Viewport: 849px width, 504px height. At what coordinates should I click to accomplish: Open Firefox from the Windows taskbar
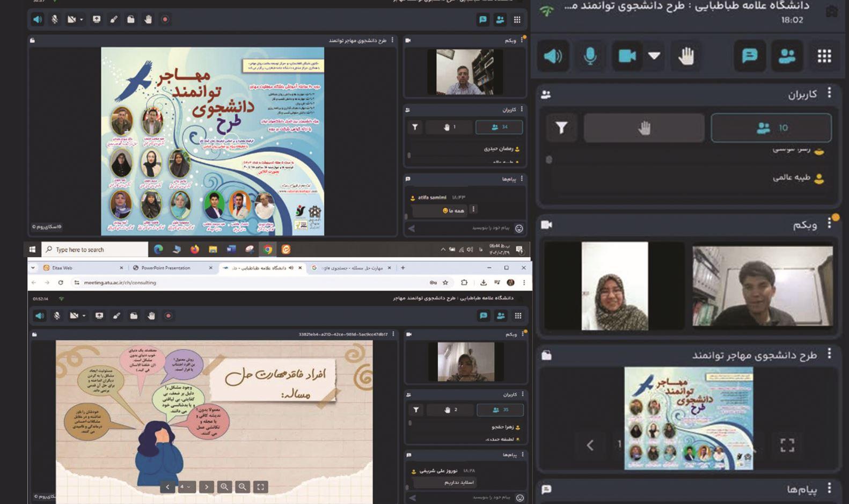[194, 249]
